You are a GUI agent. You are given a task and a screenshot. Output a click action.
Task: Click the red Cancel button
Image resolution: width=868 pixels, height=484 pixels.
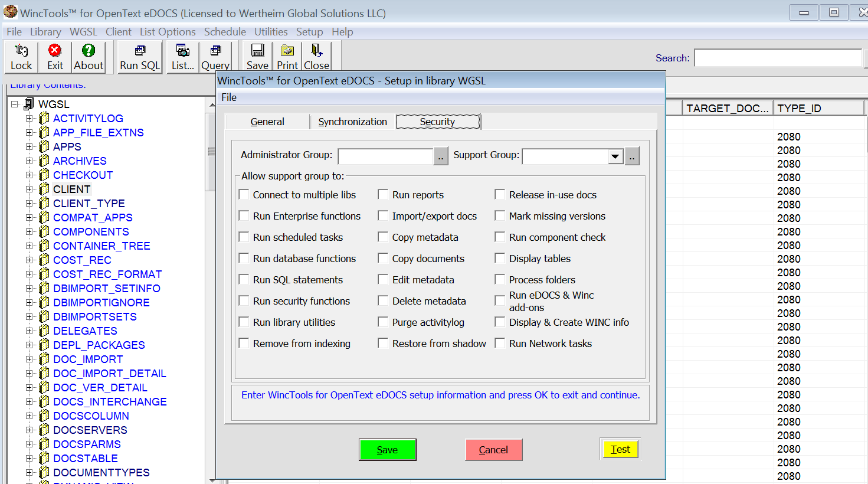coord(493,450)
